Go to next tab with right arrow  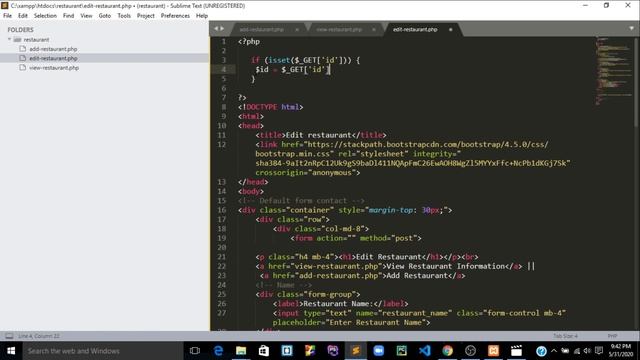[222, 29]
